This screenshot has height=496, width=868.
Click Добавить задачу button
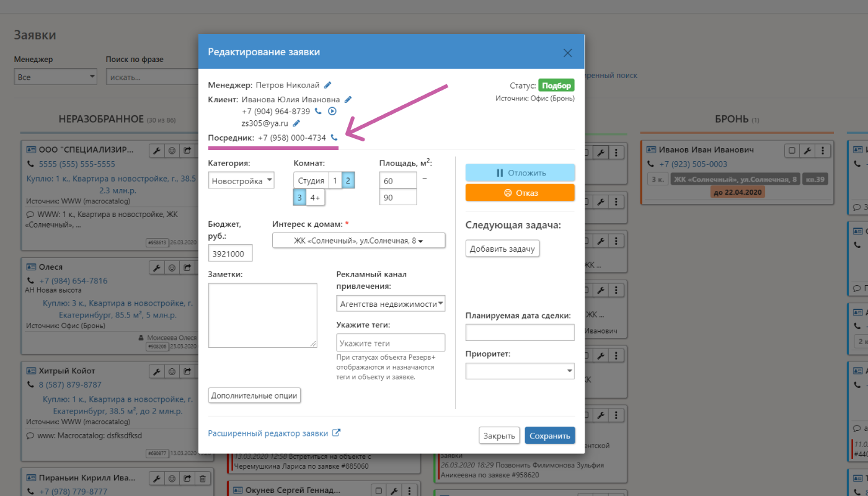click(x=502, y=249)
